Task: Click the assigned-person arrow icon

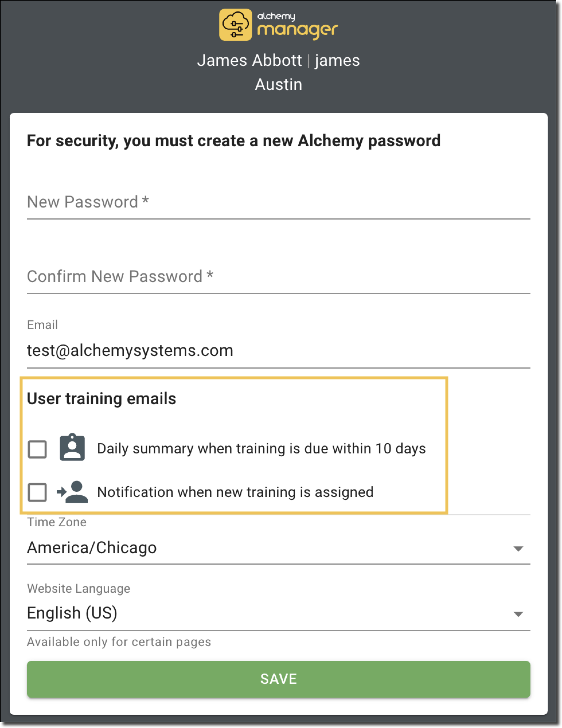Action: (72, 492)
